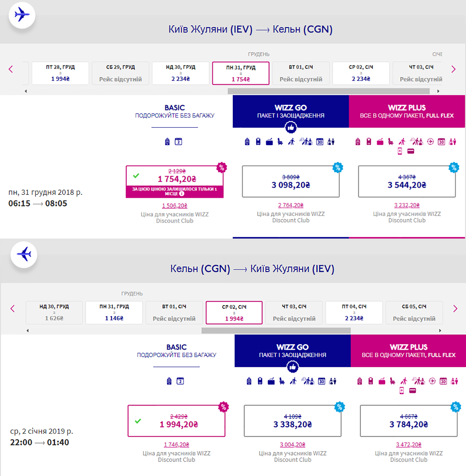Image resolution: width=466 pixels, height=476 pixels.
Task: Show earlier return dates with left chevron
Action: coord(13,308)
